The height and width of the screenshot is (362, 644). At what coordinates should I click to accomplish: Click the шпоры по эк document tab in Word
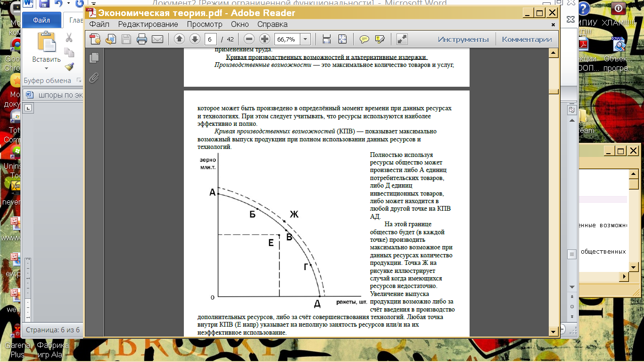pos(55,95)
